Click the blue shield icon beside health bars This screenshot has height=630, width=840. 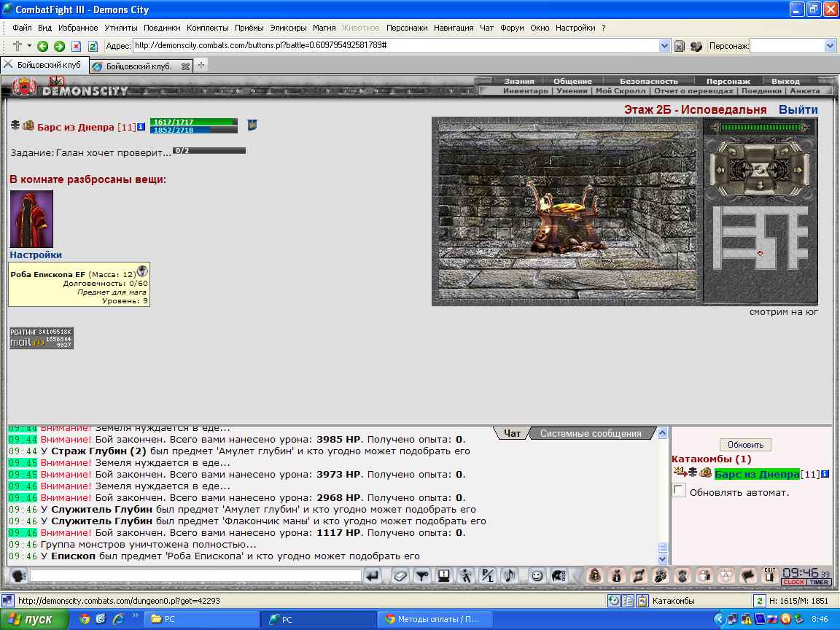(x=252, y=125)
